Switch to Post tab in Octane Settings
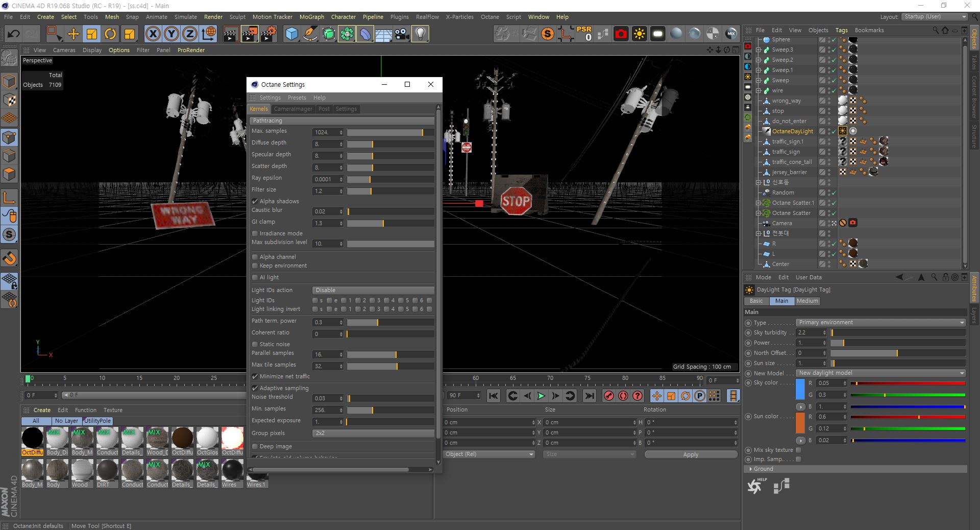Viewport: 980px width, 530px height. (x=324, y=109)
